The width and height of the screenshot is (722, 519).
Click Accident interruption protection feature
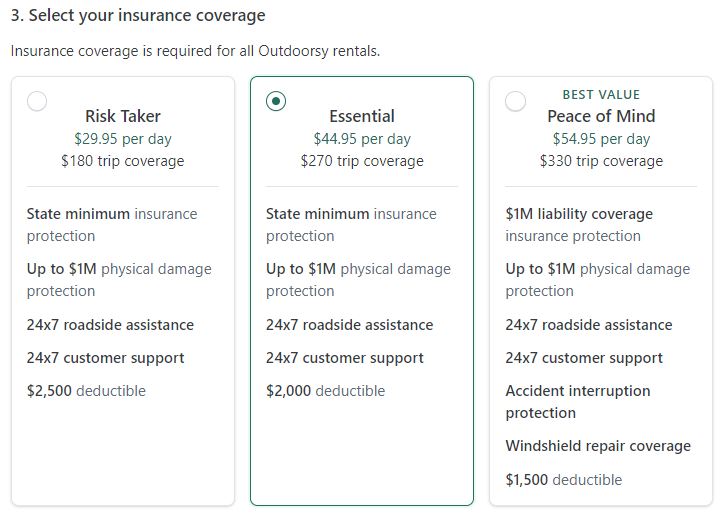(x=578, y=402)
